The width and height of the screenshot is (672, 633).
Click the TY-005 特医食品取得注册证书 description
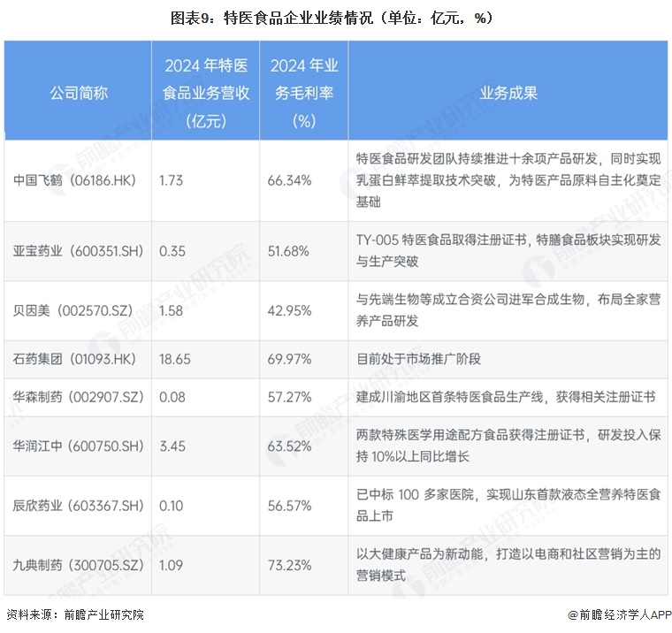(x=508, y=250)
